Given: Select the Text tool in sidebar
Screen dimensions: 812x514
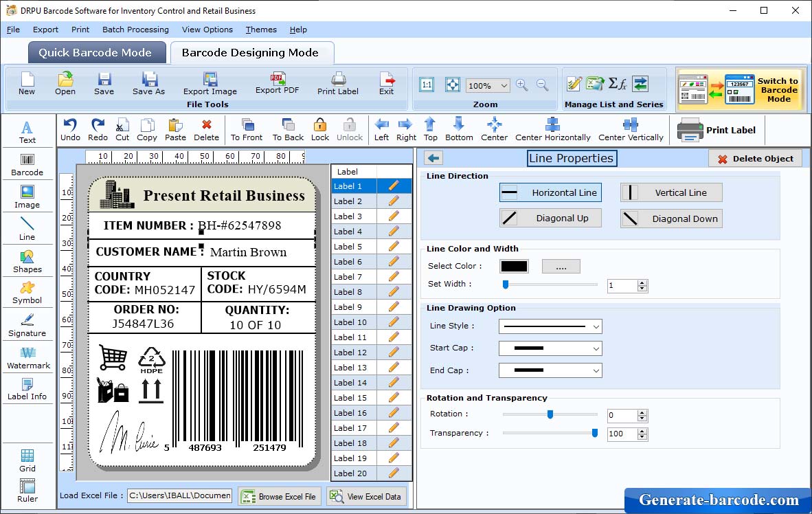Looking at the screenshot, I should (x=27, y=132).
